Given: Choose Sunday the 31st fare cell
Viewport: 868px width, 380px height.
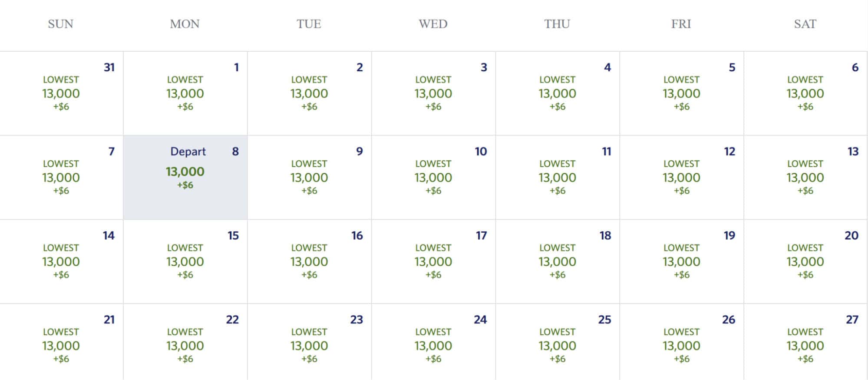Looking at the screenshot, I should (x=61, y=93).
